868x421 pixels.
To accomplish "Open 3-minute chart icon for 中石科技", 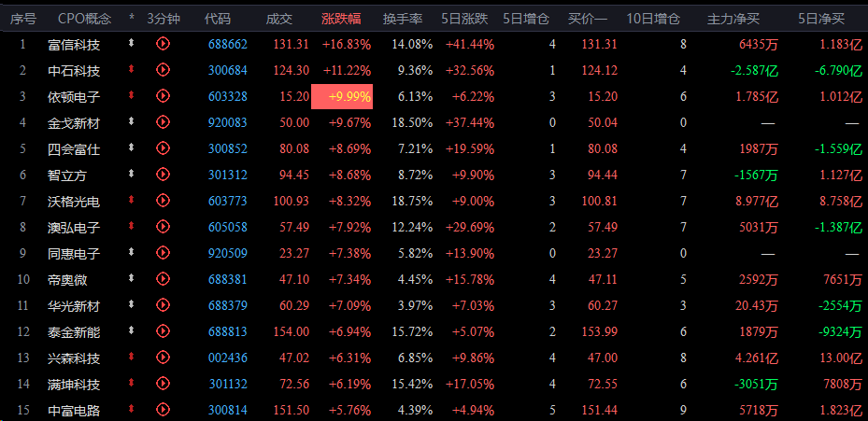I will point(163,69).
